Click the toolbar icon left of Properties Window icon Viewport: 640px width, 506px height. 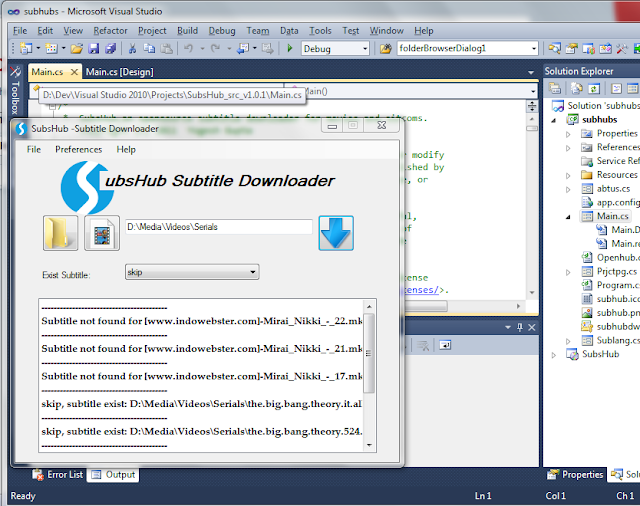tap(554, 49)
